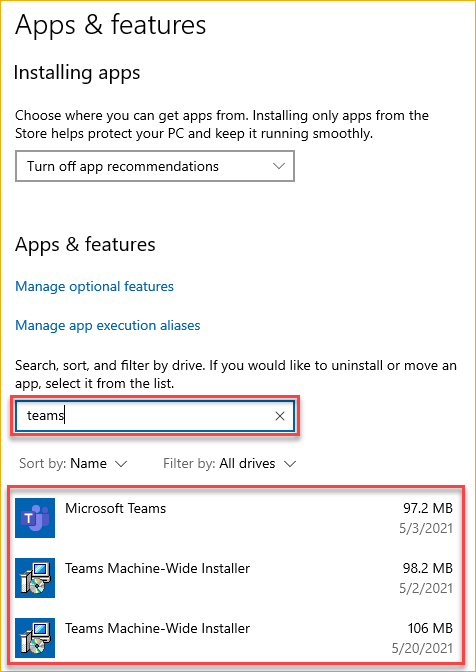This screenshot has height=672, width=476.
Task: Clear the search box with the X
Action: coord(280,416)
